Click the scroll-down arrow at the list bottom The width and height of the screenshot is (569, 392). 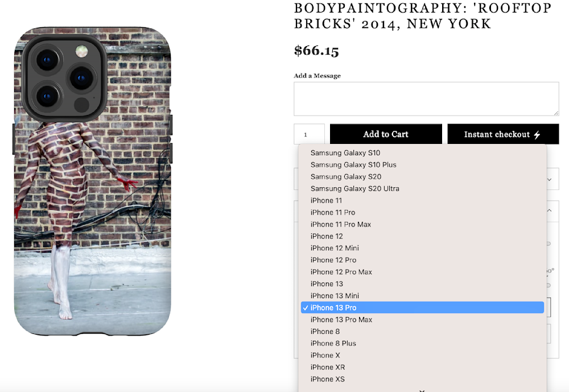point(422,390)
